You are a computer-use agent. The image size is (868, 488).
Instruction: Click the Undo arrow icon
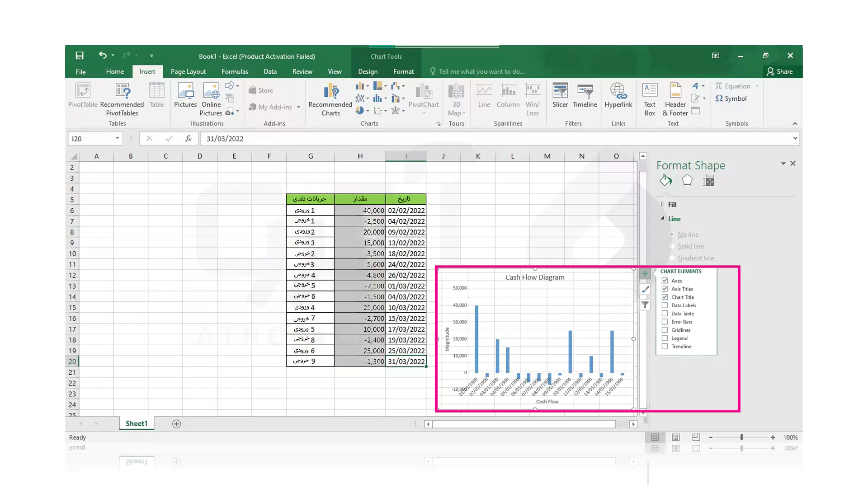coord(103,55)
